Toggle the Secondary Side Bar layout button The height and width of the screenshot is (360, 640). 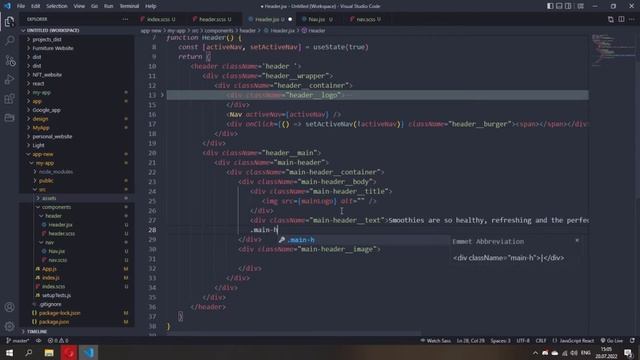568,6
